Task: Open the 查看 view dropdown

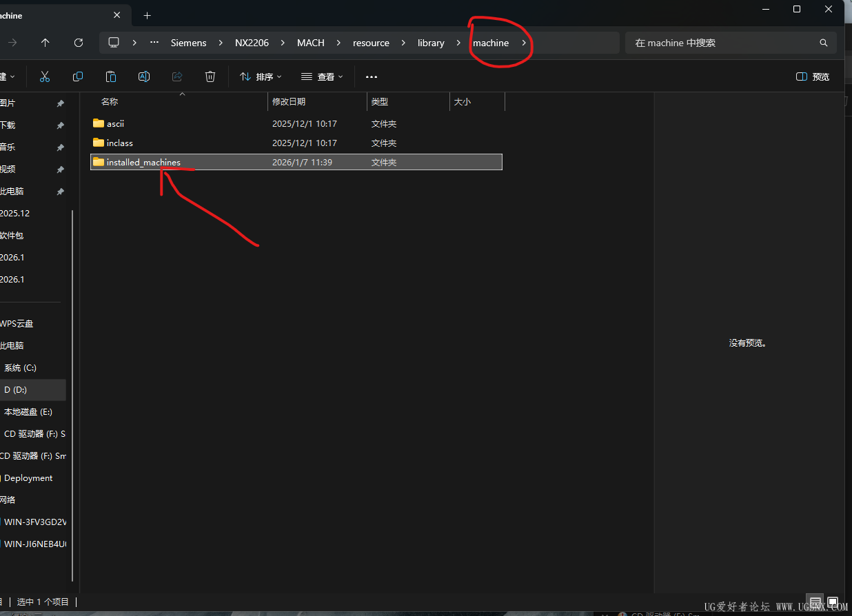Action: coord(322,76)
